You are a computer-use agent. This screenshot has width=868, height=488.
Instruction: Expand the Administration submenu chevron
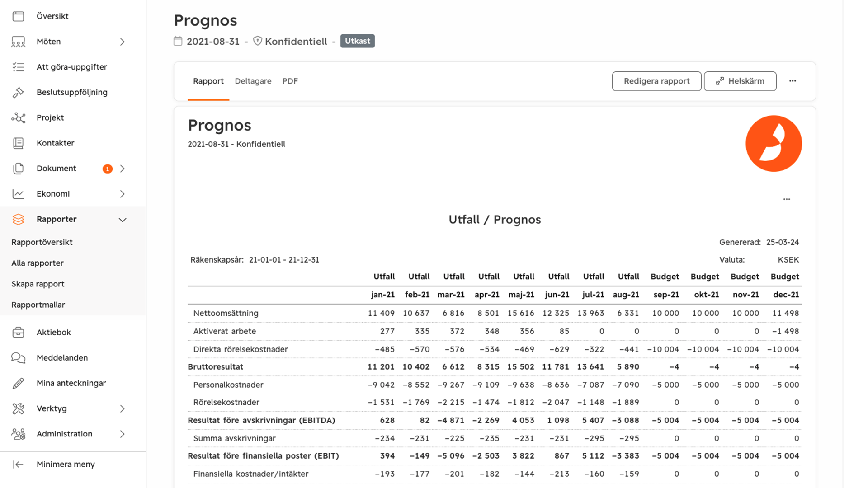pyautogui.click(x=122, y=434)
